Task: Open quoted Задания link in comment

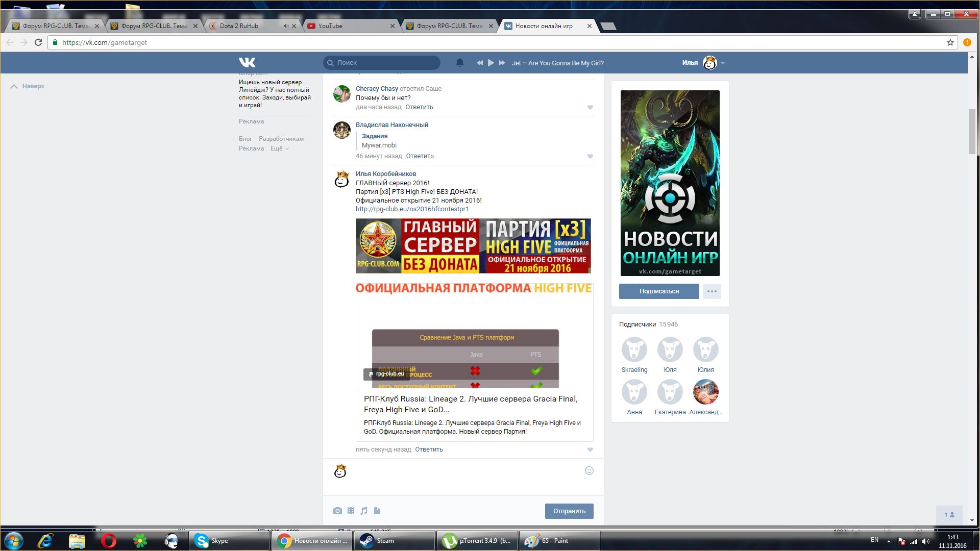Action: click(x=375, y=136)
